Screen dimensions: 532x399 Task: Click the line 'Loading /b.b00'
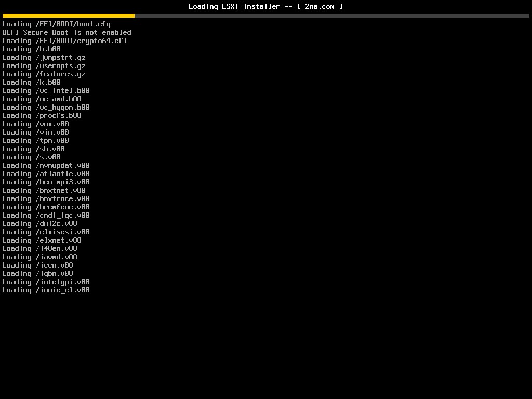pos(32,49)
